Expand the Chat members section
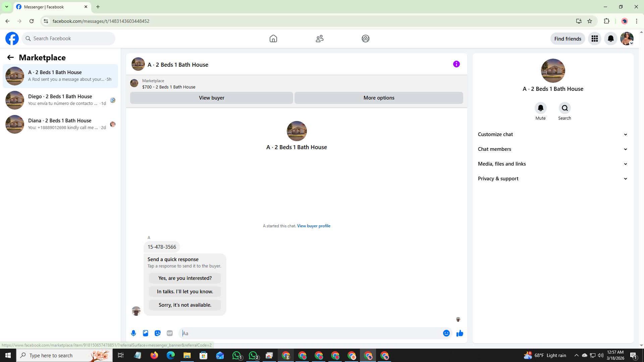 pyautogui.click(x=553, y=149)
